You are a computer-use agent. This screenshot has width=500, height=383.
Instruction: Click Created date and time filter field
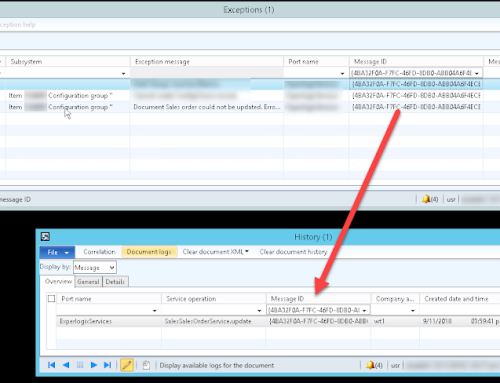coord(460,310)
